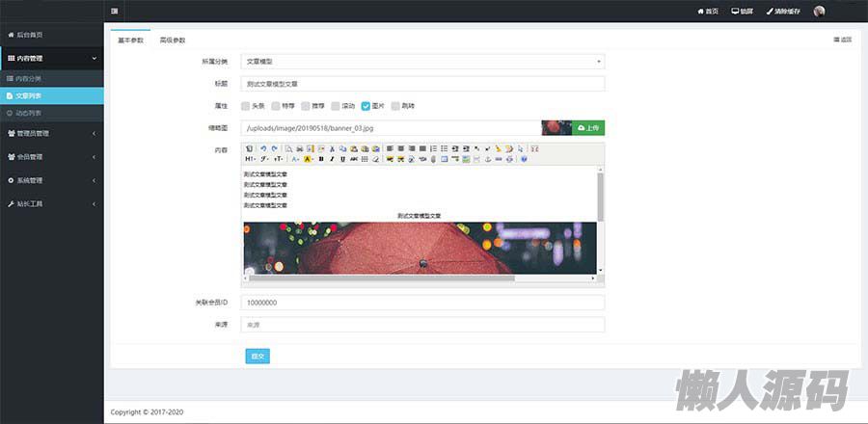Viewport: 868px width, 424px height.
Task: Click 返回 to go back
Action: (x=843, y=40)
